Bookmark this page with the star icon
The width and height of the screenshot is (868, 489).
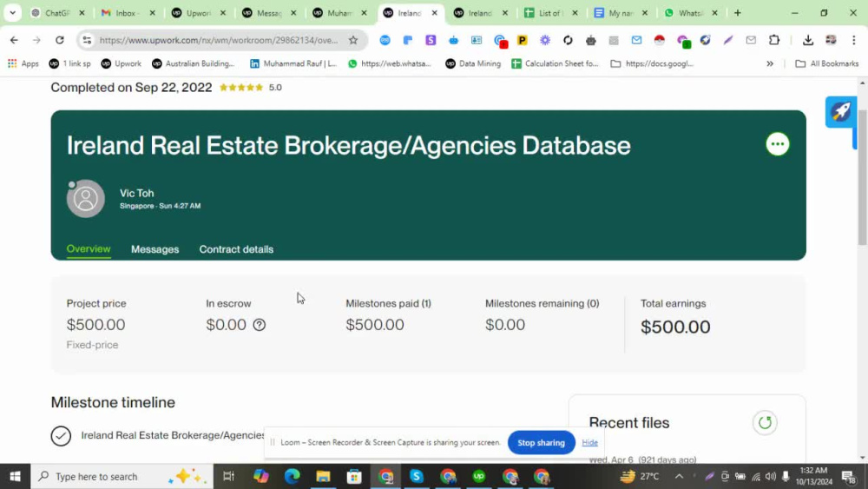click(x=353, y=40)
